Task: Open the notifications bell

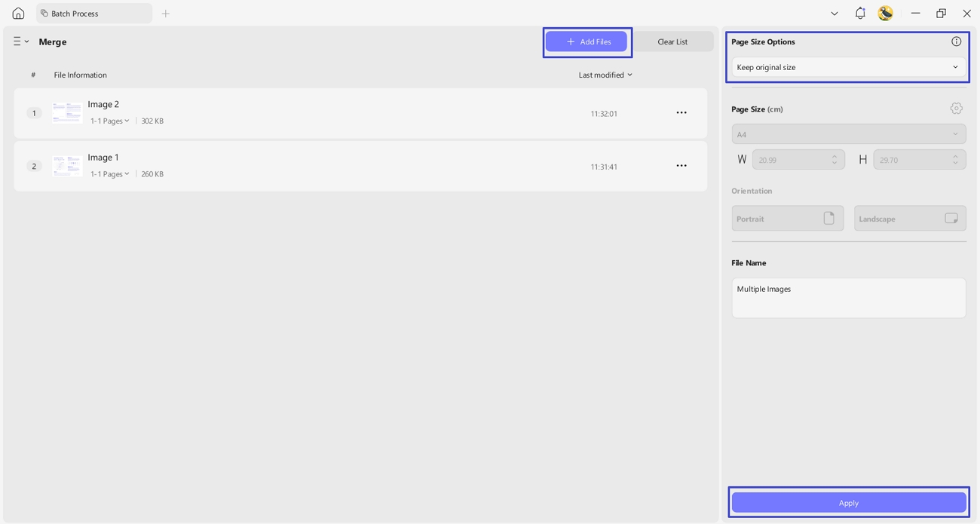Action: tap(860, 13)
